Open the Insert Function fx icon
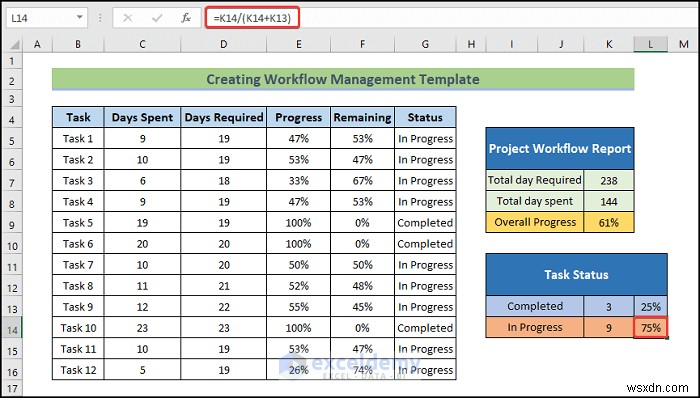This screenshot has height=398, width=700. (186, 18)
